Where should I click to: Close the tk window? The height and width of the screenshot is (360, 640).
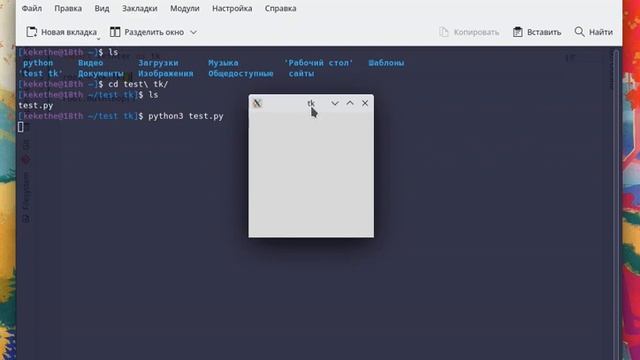(365, 103)
